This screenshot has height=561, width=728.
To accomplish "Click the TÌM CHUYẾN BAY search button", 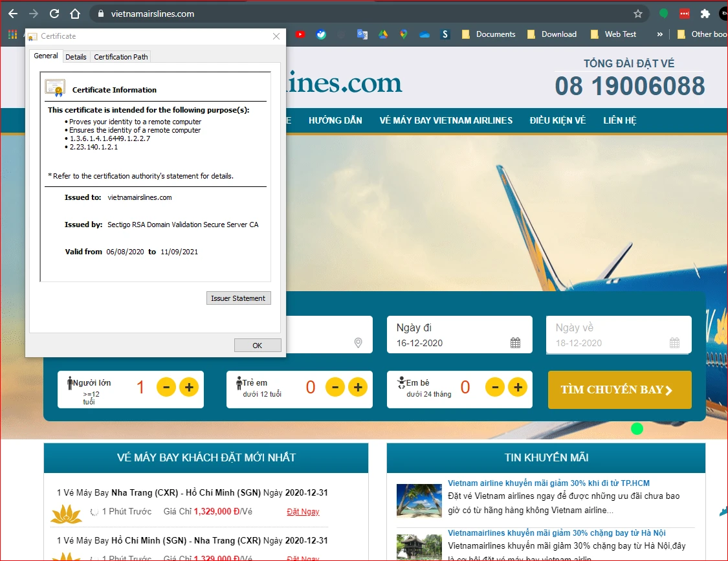I will coord(620,390).
